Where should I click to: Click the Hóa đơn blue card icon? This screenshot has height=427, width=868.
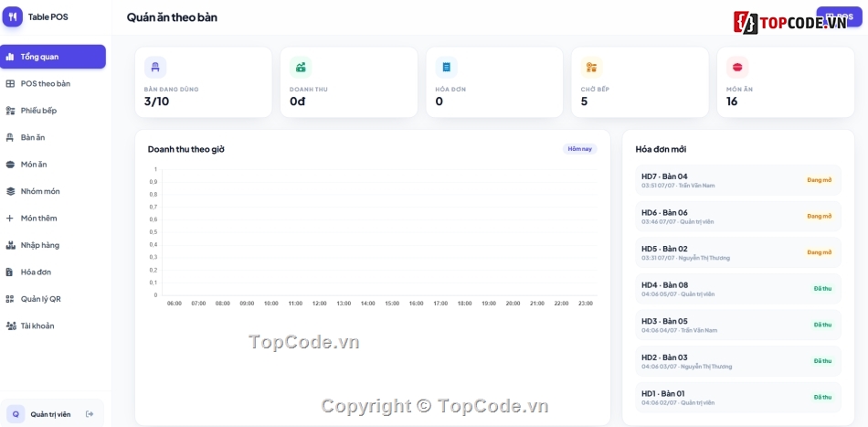(x=446, y=67)
